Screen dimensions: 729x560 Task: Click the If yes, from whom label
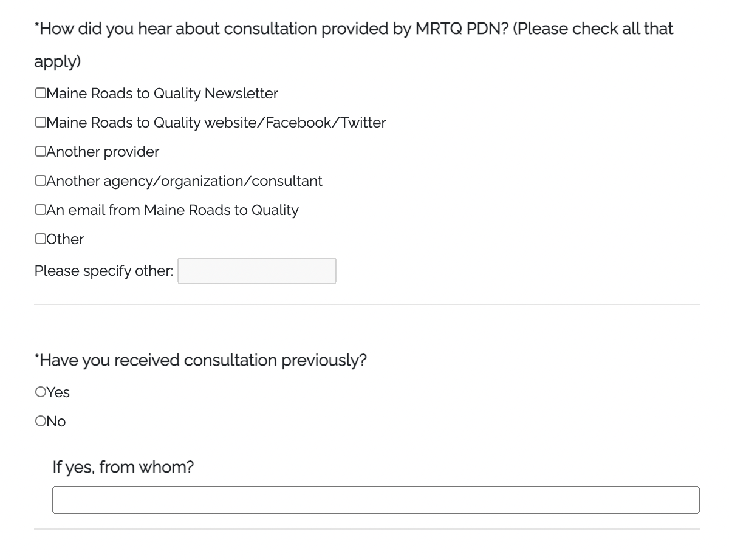[123, 467]
